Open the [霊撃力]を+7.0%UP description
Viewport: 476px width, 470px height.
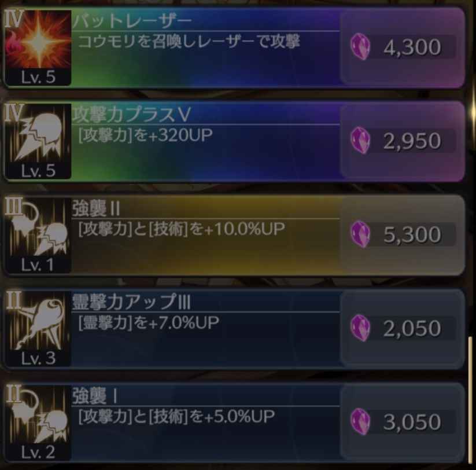tap(149, 322)
